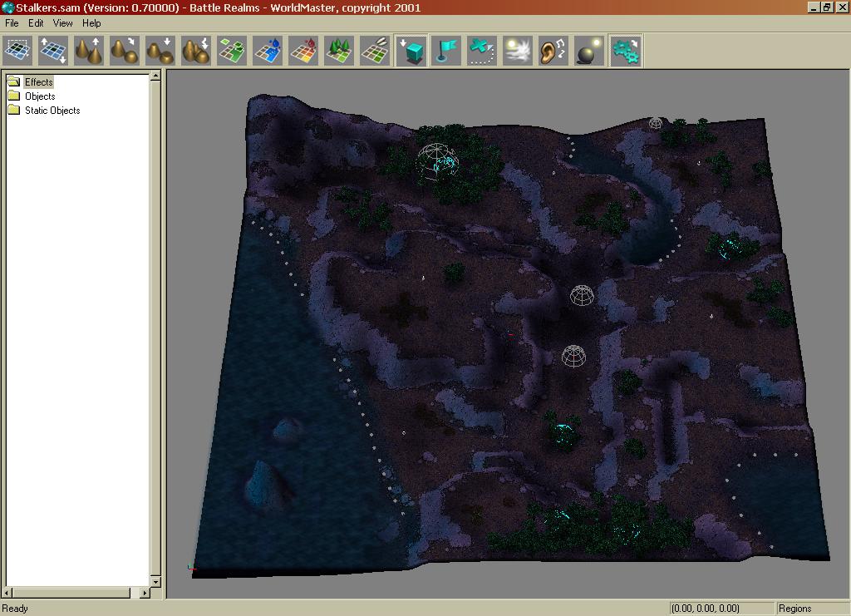
Task: Select the Objects folder
Action: click(40, 96)
